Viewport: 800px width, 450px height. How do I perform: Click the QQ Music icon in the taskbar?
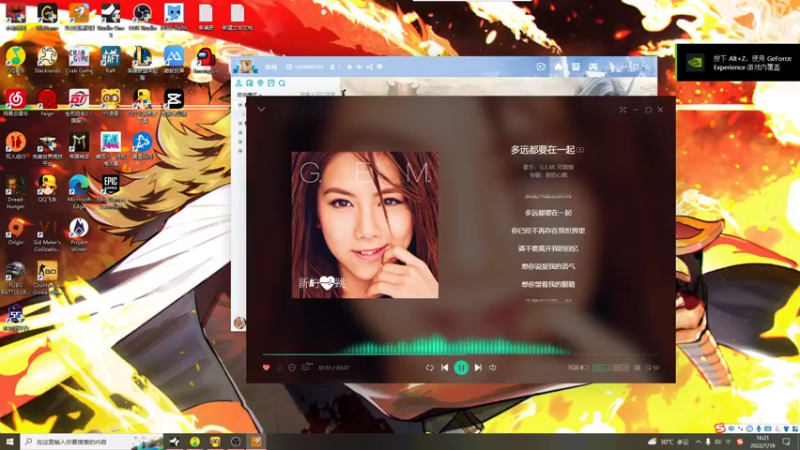[195, 441]
